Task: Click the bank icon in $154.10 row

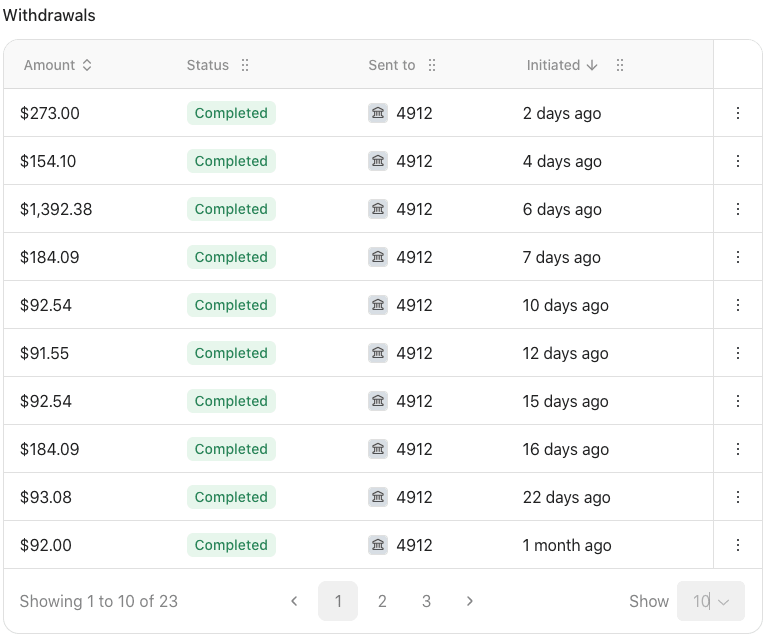Action: 378,161
